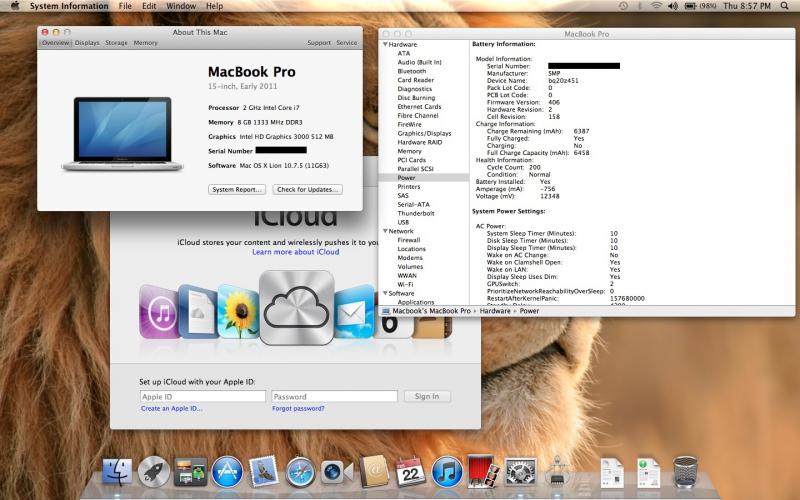Click the Password input field

pyautogui.click(x=334, y=396)
